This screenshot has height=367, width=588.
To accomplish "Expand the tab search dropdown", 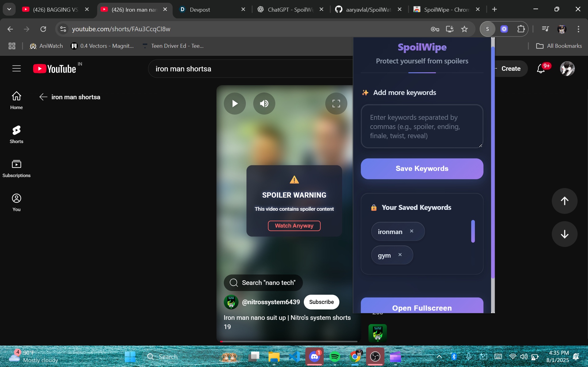I will [9, 9].
